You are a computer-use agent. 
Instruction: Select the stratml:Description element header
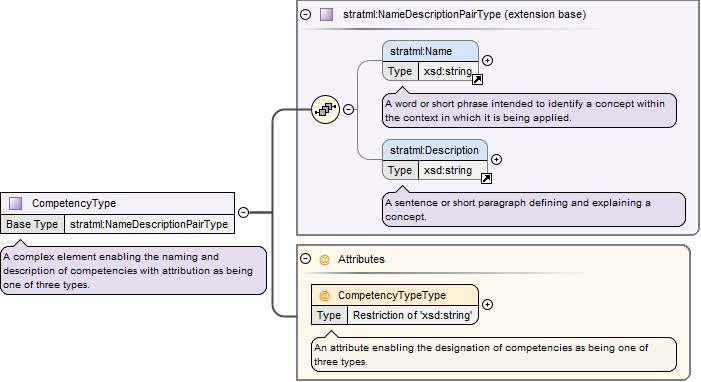click(435, 150)
